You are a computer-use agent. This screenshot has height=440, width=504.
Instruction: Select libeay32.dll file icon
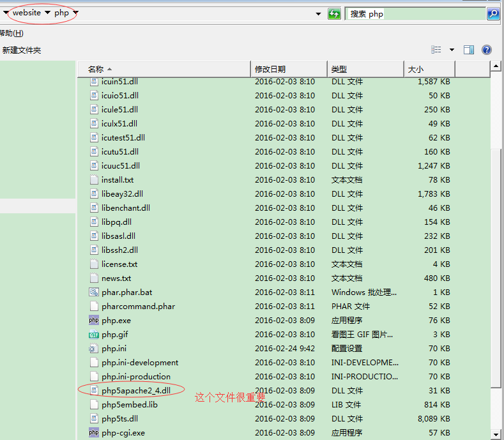pyautogui.click(x=94, y=193)
